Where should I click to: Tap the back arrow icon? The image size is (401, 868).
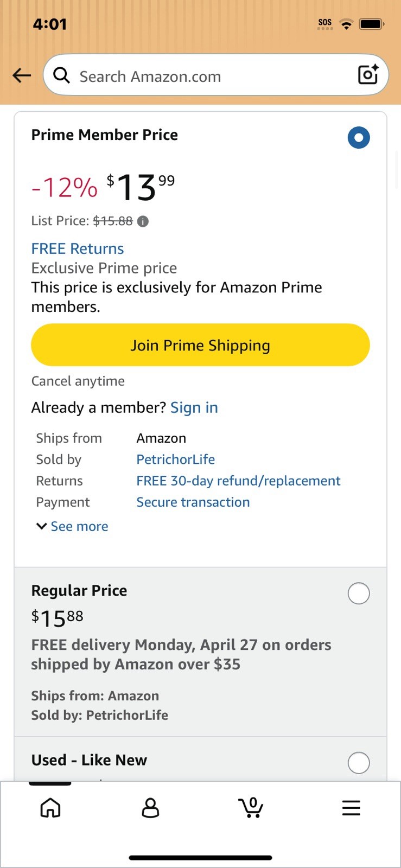(22, 75)
